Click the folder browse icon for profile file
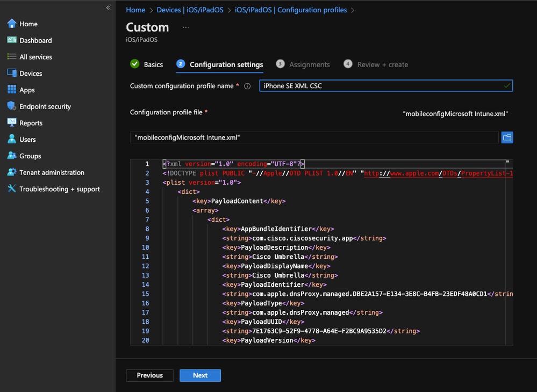Image resolution: width=537 pixels, height=392 pixels. pyautogui.click(x=507, y=137)
